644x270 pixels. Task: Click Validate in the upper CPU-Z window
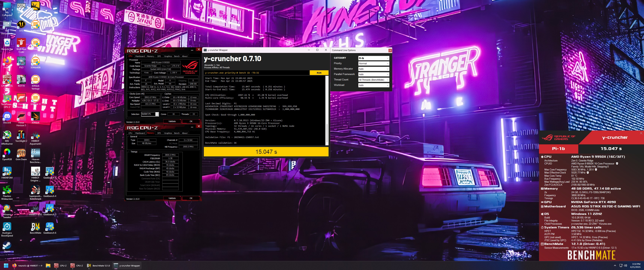point(172,121)
